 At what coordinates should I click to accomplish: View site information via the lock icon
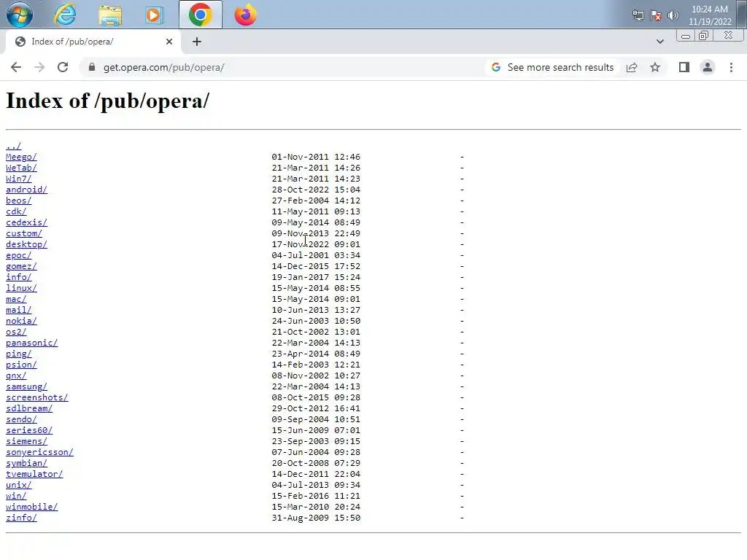(x=92, y=68)
